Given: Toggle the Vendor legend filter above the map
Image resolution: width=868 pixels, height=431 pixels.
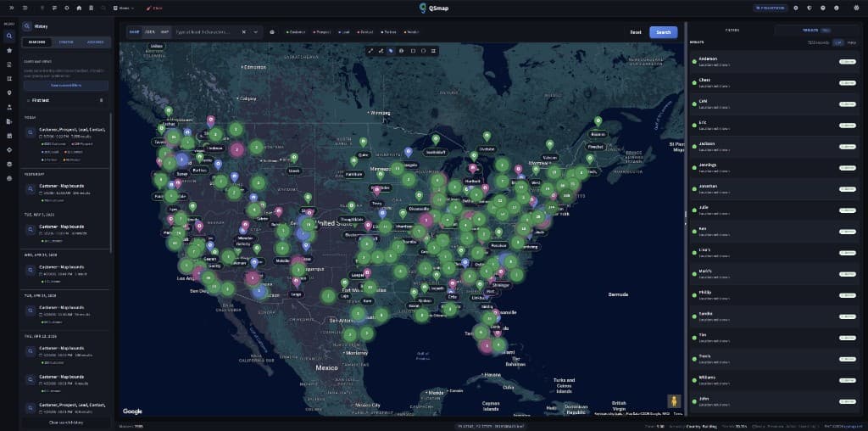Looking at the screenshot, I should (x=411, y=32).
